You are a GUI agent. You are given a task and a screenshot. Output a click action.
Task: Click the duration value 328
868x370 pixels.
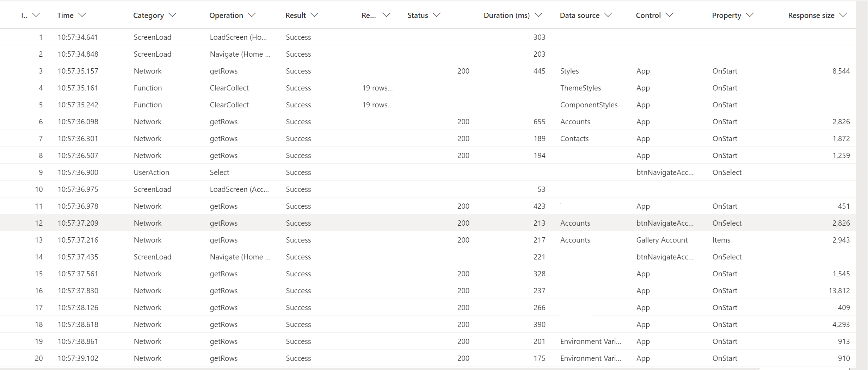coord(539,274)
